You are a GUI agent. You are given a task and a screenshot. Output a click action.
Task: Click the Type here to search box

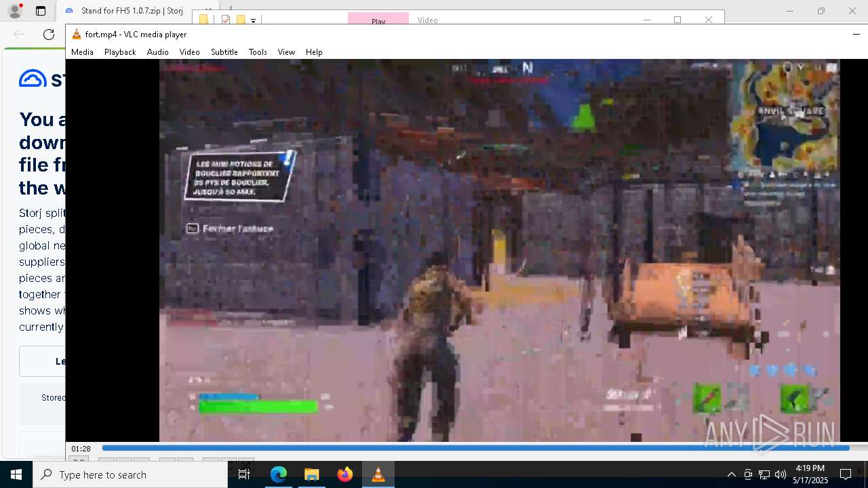(130, 474)
